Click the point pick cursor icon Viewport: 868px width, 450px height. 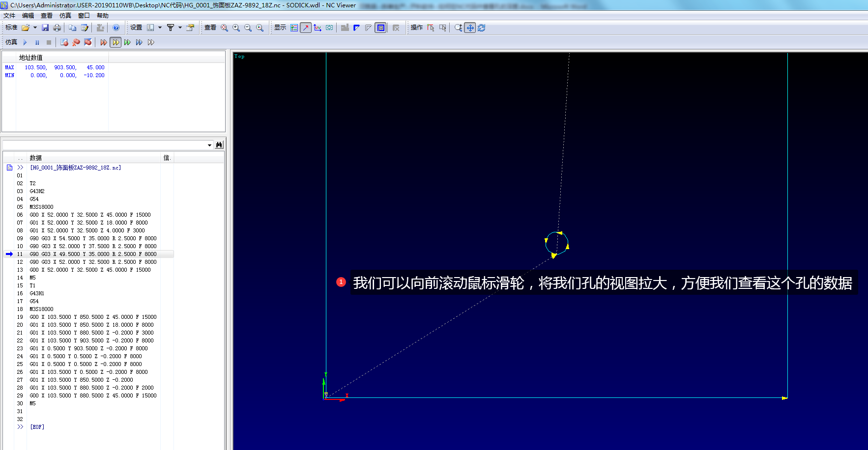pos(431,28)
